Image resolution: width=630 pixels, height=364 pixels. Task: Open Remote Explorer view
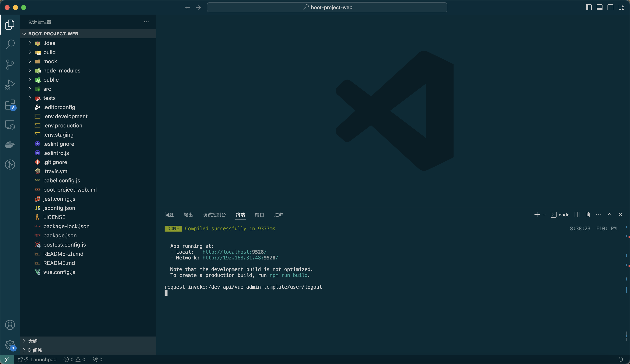tap(10, 125)
